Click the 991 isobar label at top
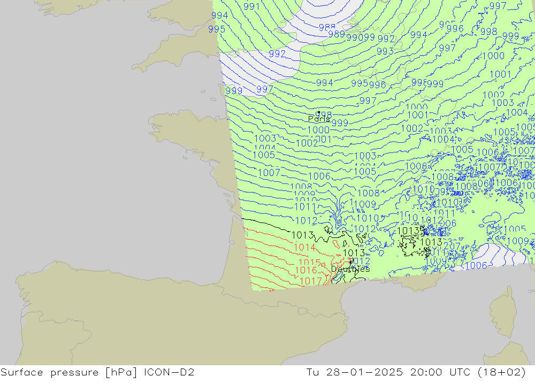 pos(251,6)
